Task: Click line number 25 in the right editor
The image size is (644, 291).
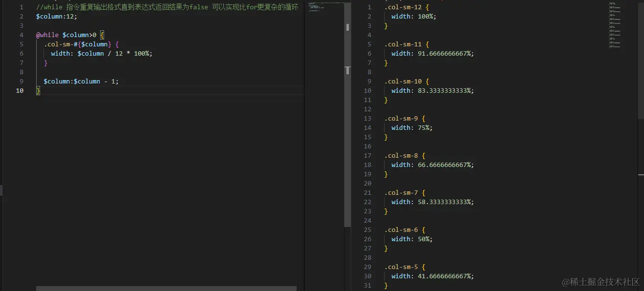Action: (367, 230)
